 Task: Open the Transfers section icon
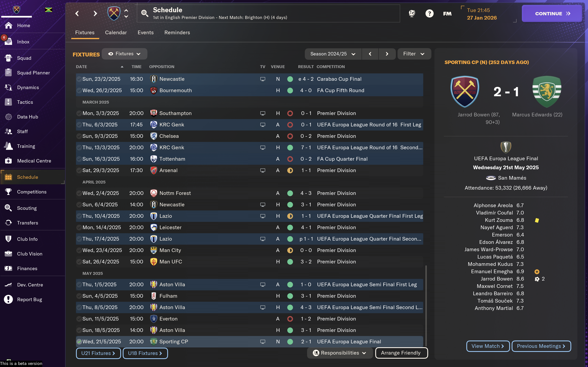9,223
